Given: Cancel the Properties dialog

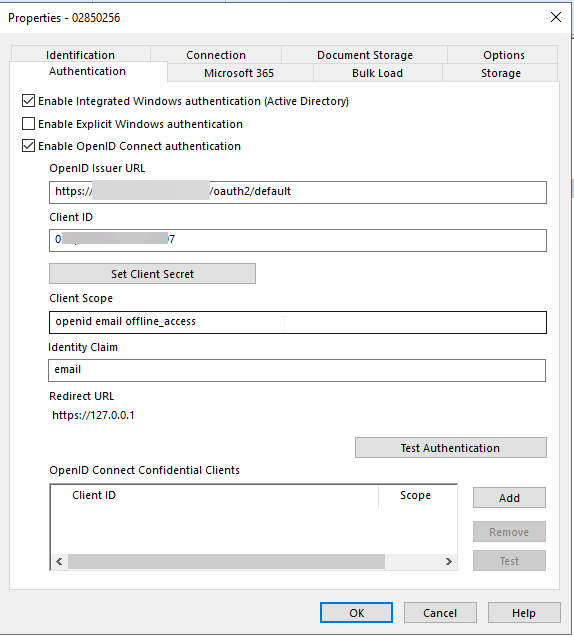Looking at the screenshot, I should 440,613.
